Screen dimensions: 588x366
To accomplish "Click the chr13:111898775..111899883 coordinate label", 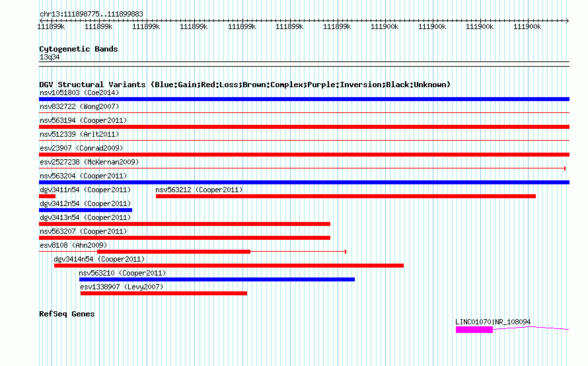I will [x=91, y=15].
